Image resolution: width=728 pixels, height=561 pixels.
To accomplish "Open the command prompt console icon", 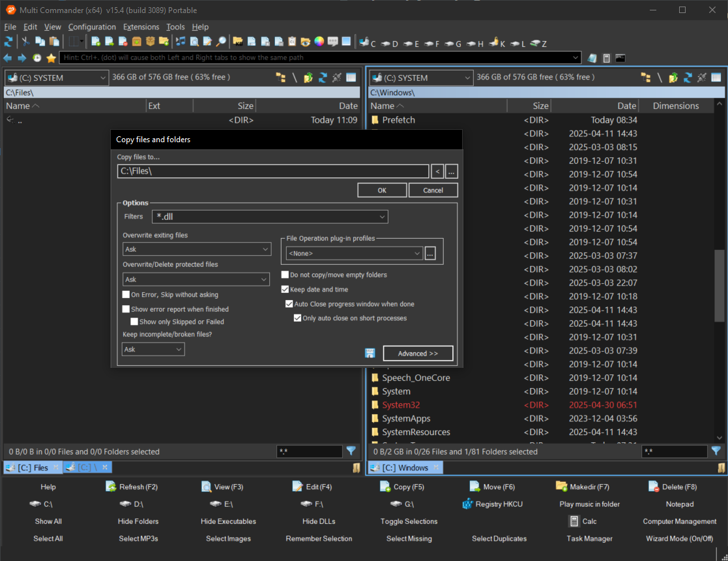I will (620, 57).
